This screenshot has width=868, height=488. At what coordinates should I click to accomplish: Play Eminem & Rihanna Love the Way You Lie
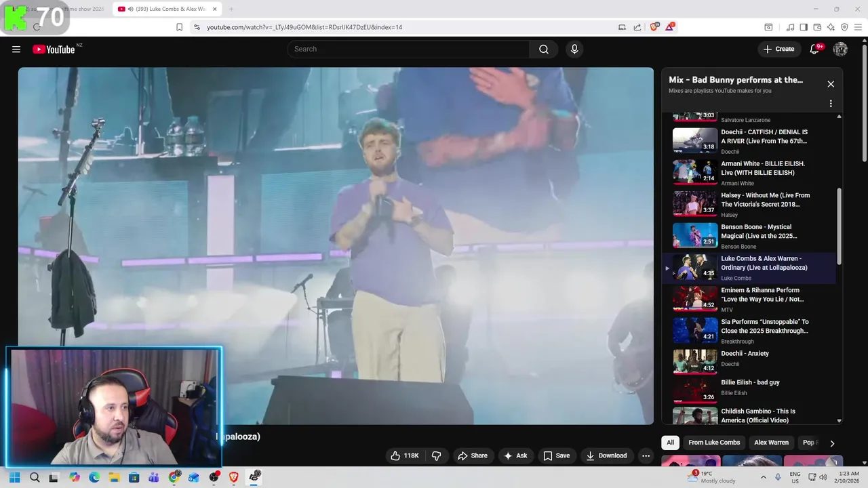pyautogui.click(x=749, y=299)
